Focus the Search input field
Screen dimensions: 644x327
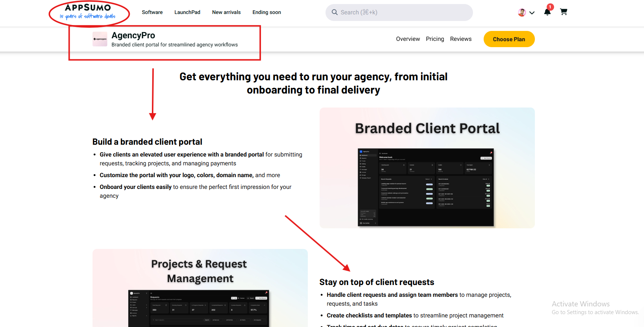399,13
